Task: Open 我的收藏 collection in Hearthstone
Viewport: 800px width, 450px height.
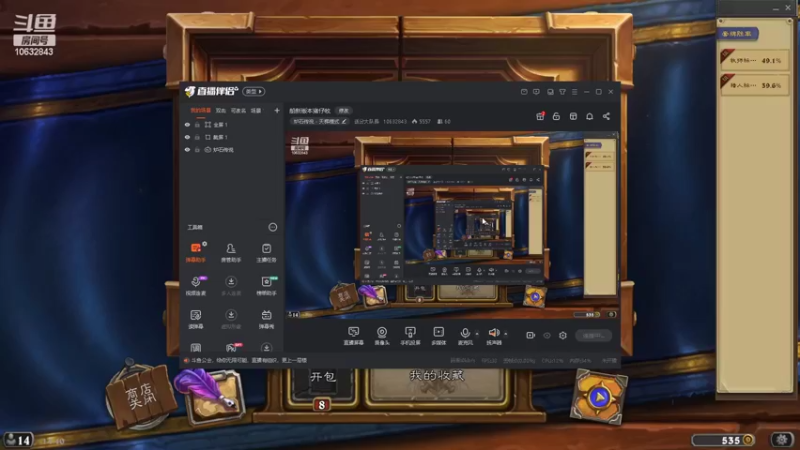Action: pyautogui.click(x=437, y=384)
